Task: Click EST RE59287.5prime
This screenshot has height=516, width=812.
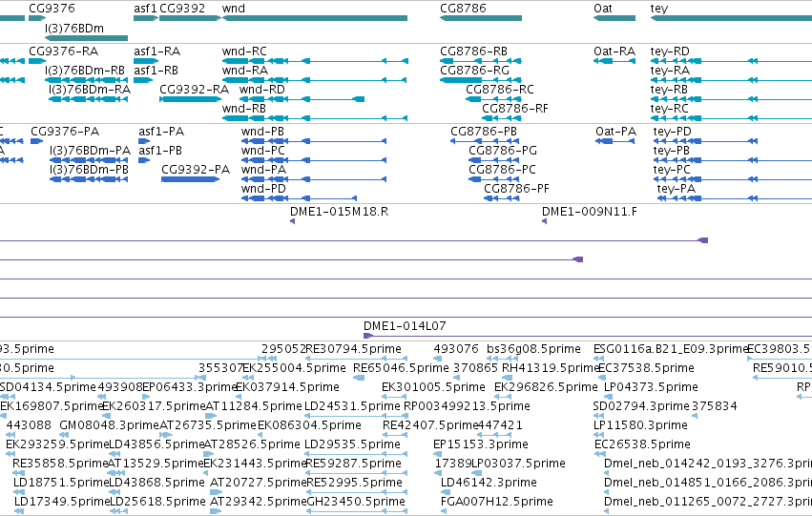Action: pyautogui.click(x=354, y=464)
